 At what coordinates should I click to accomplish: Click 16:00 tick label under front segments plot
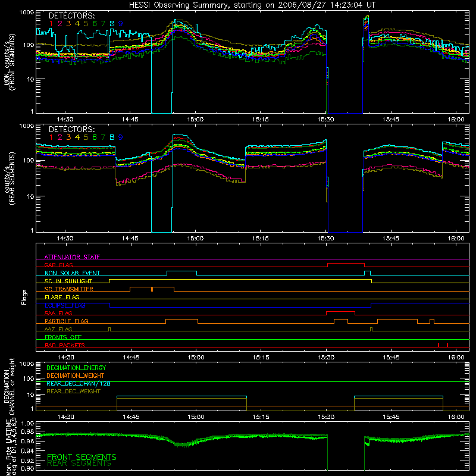(x=456, y=120)
